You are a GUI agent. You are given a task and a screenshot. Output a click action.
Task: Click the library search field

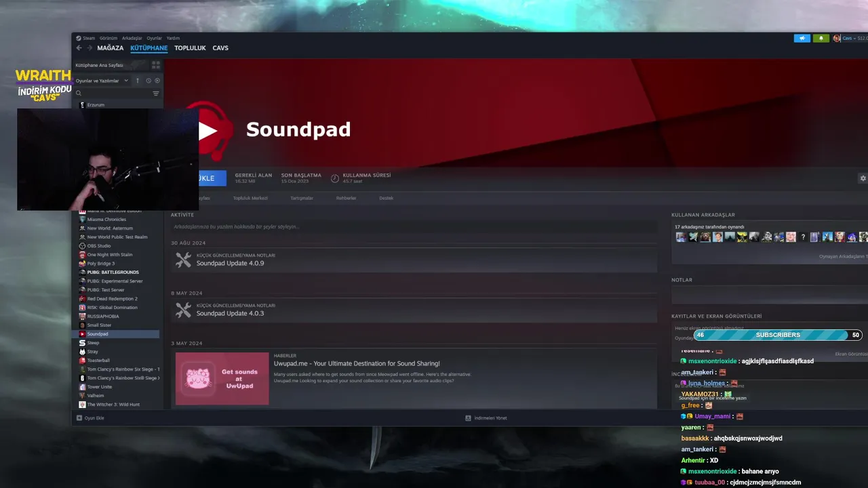click(x=113, y=94)
